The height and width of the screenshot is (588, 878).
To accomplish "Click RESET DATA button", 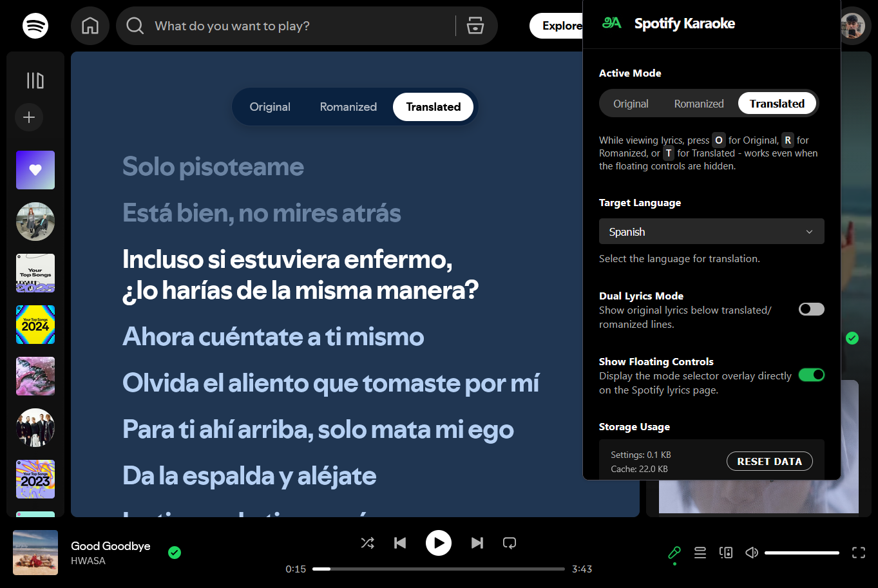I will tap(770, 461).
